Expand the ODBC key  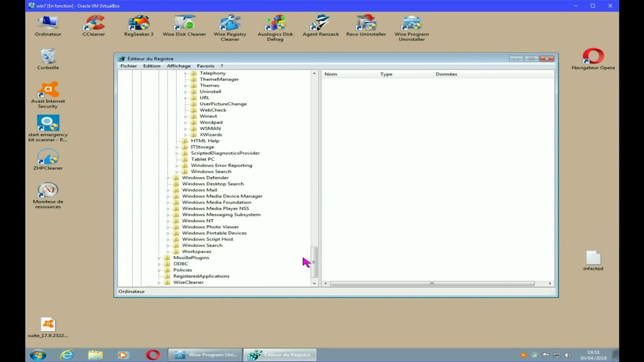(159, 264)
